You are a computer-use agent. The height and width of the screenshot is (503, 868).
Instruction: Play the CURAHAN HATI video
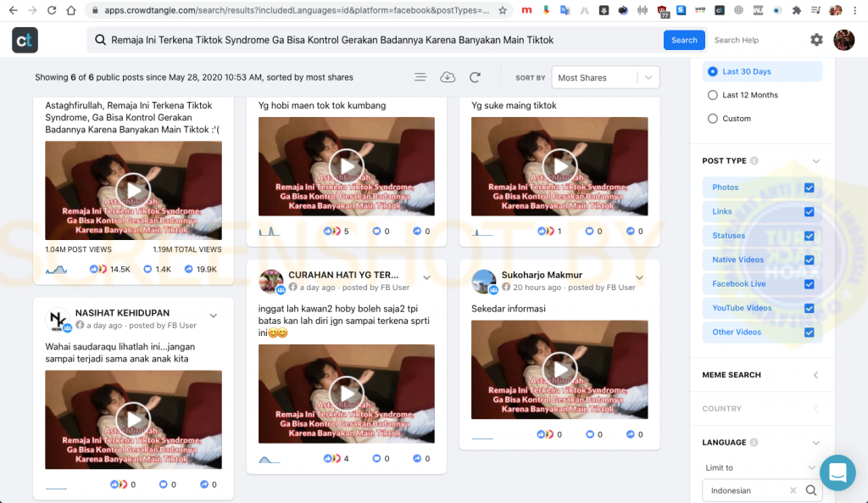tap(347, 394)
